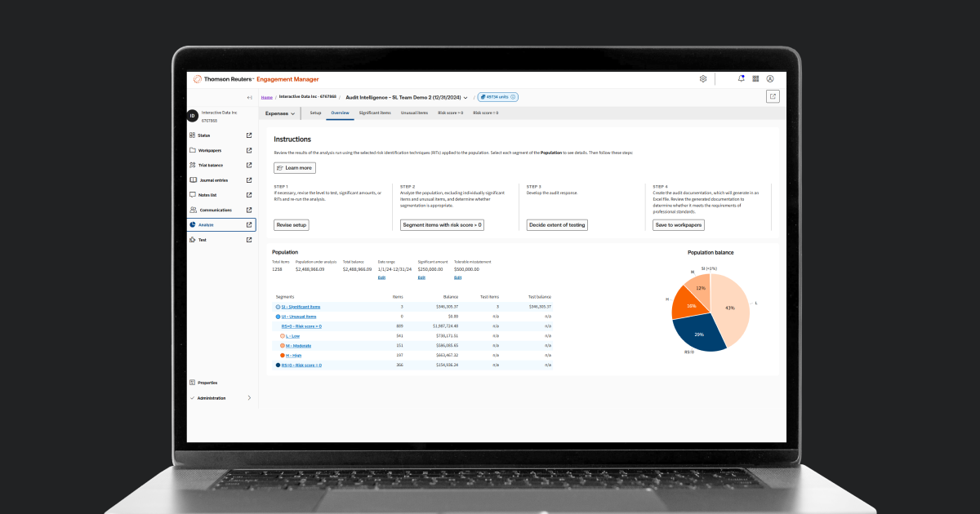Go to Trial balance in the sidebar
980x514 pixels.
pos(210,165)
